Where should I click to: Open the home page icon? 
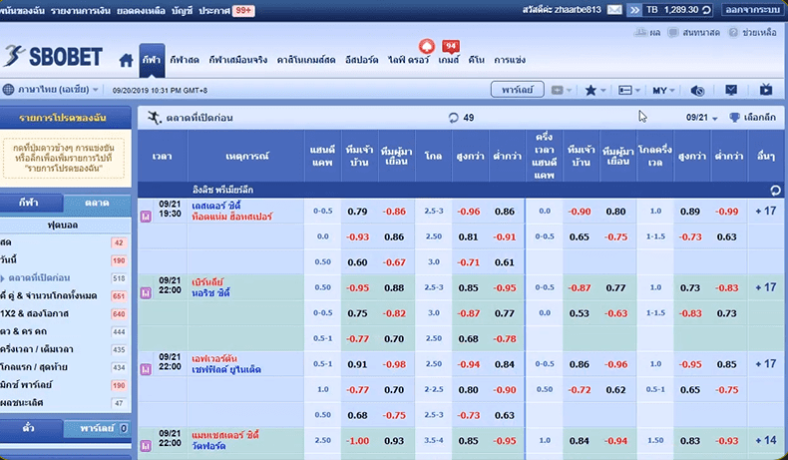[126, 60]
